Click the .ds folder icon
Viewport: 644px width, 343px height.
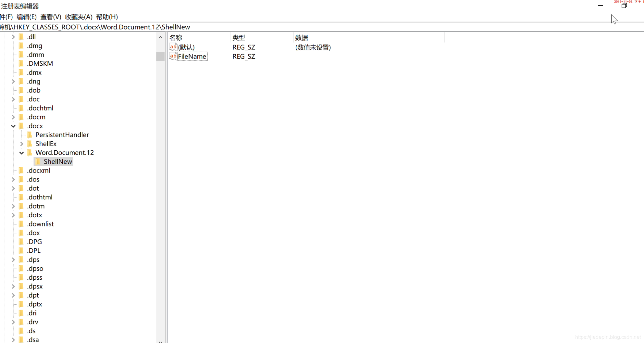21,331
